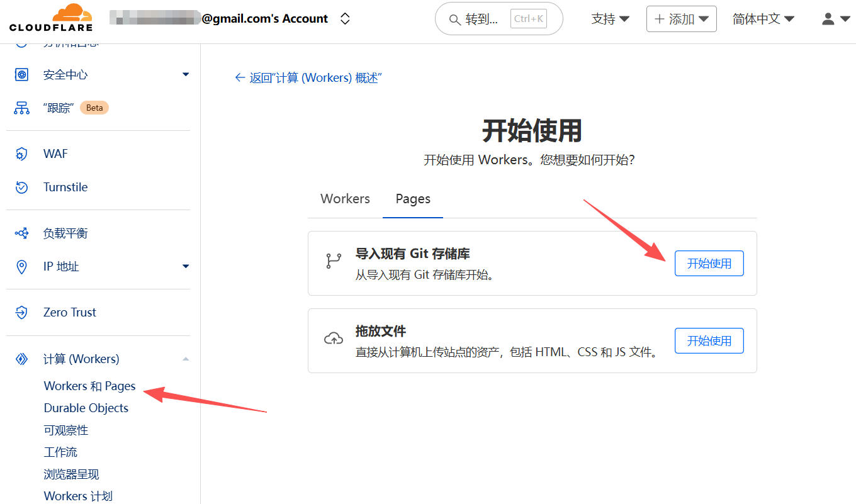Expand the IP 地址 submenu arrow
This screenshot has height=504, width=856.
186,267
